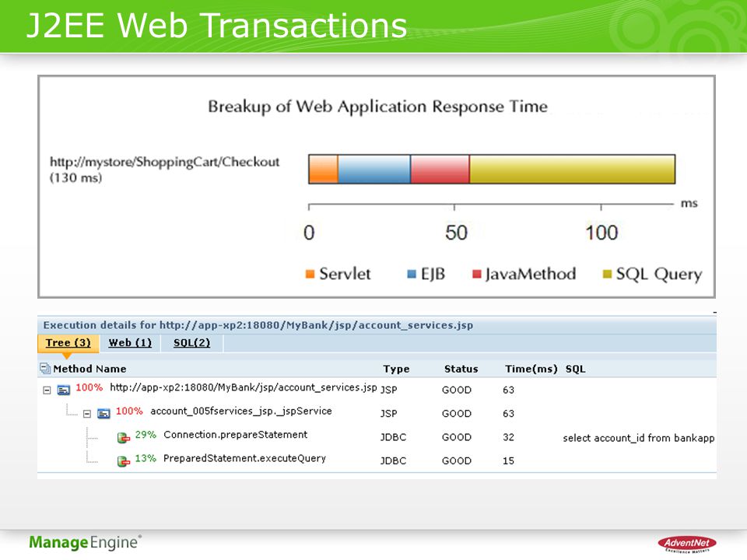Click the SQL Query legend swatch
Viewport: 747px width, 560px height.
click(607, 275)
